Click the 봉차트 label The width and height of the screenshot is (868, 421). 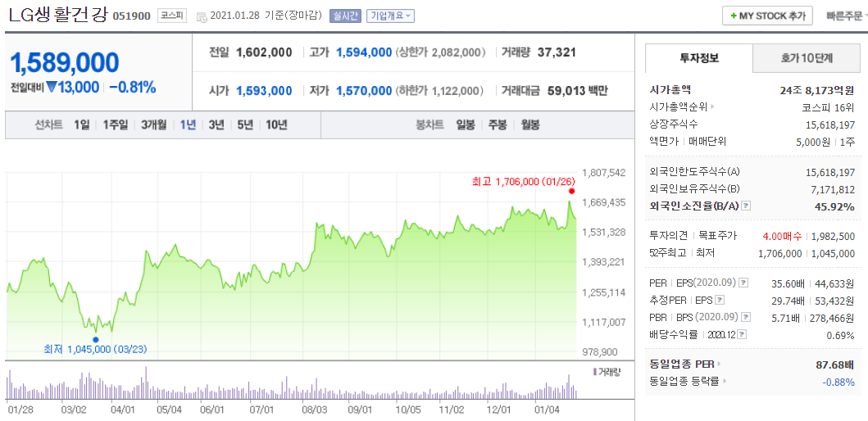pyautogui.click(x=429, y=125)
